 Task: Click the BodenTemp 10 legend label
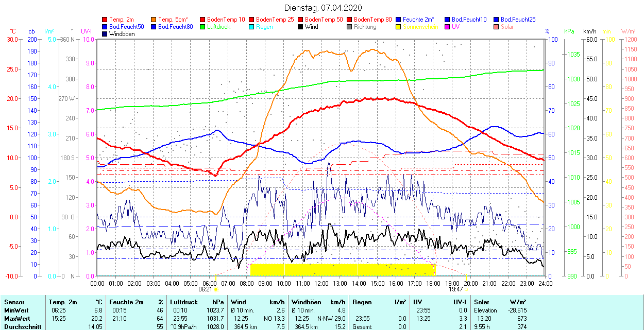pyautogui.click(x=226, y=20)
